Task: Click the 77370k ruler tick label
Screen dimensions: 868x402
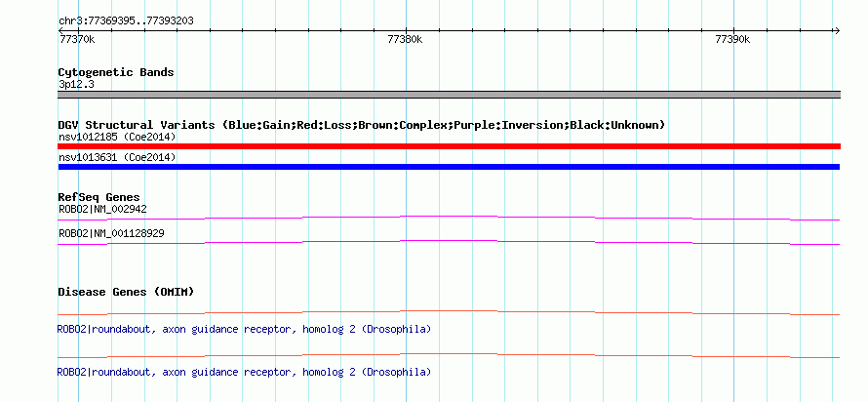Action: [77, 39]
